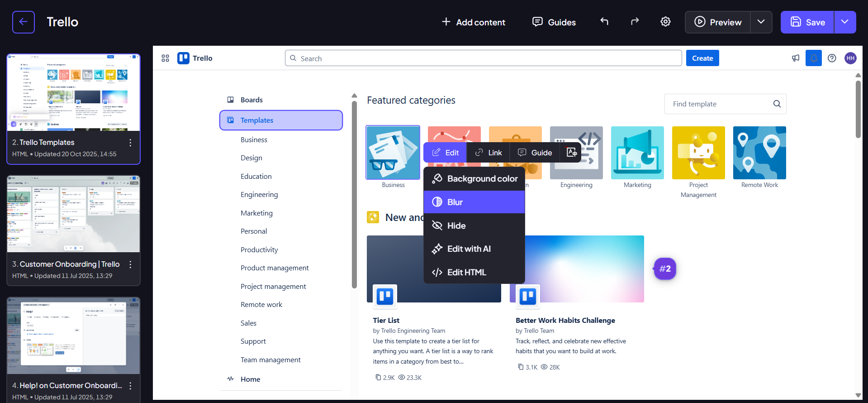Click the page scrollbar down arrow
The image size is (868, 403).
click(x=858, y=395)
